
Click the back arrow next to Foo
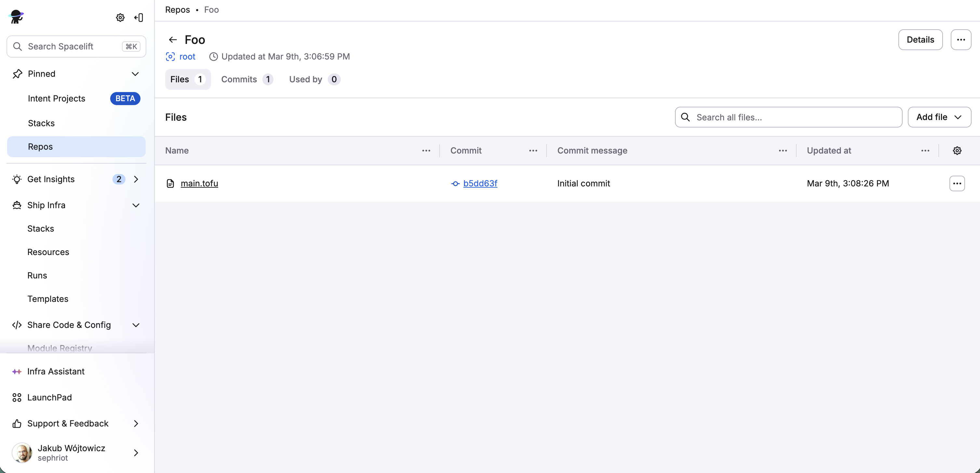pyautogui.click(x=173, y=39)
